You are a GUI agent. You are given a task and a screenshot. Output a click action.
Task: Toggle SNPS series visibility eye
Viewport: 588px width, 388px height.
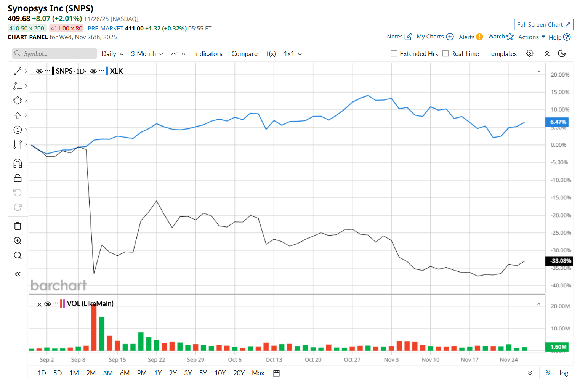39,71
